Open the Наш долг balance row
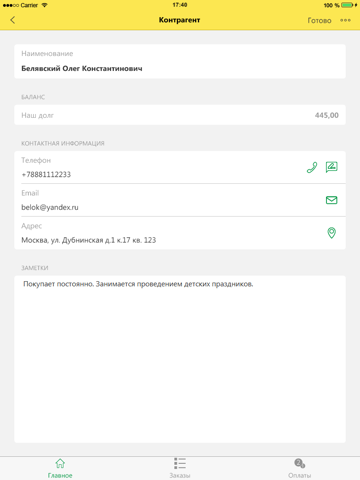Viewport: 360px width, 480px height. [x=180, y=115]
